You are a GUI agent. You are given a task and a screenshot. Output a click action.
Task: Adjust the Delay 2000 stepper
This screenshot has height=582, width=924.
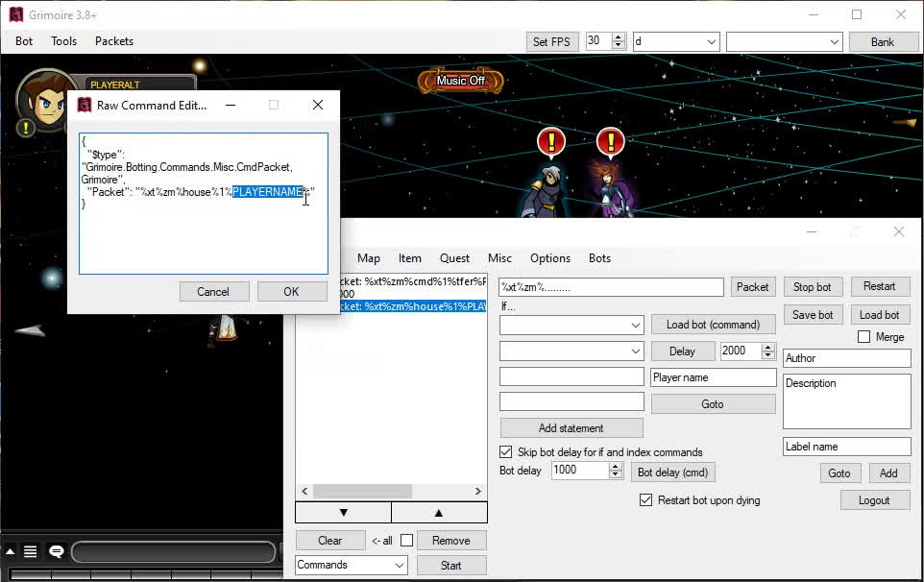click(x=767, y=352)
